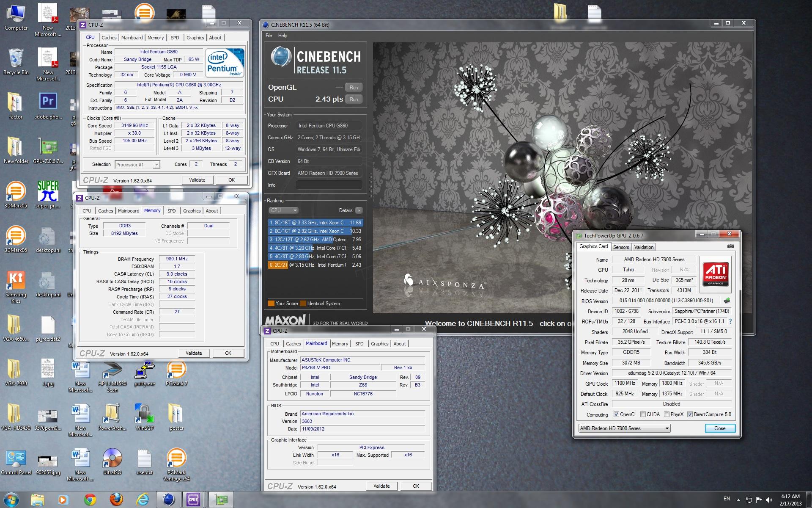The width and height of the screenshot is (812, 508).
Task: Switch to Graphics tab in mainboard CPU-Z window
Action: [x=379, y=344]
